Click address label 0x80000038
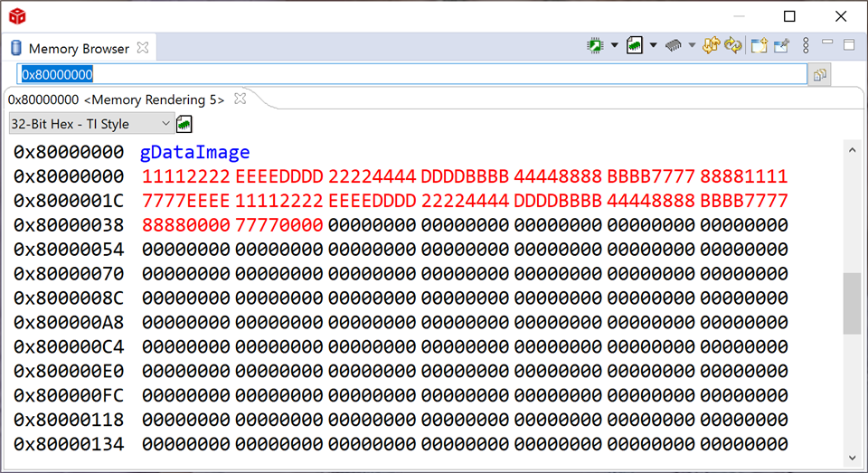The image size is (868, 473). [69, 225]
